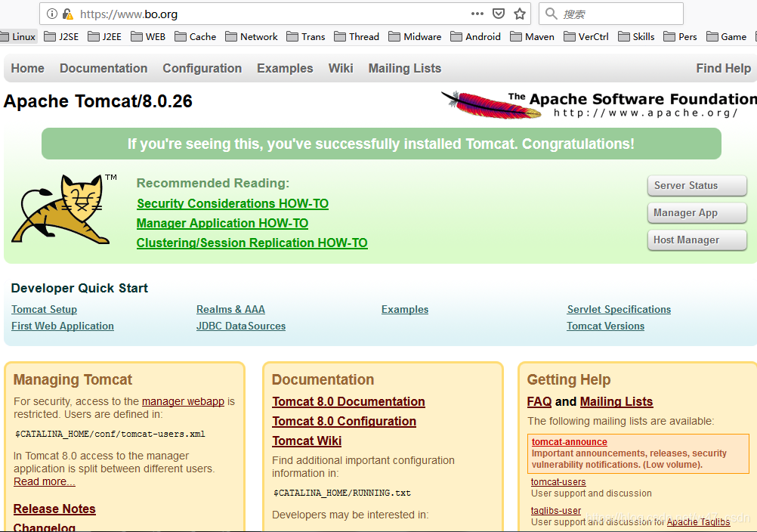Open the Cache bookmarks folder
This screenshot has height=532, width=757.
click(x=196, y=37)
